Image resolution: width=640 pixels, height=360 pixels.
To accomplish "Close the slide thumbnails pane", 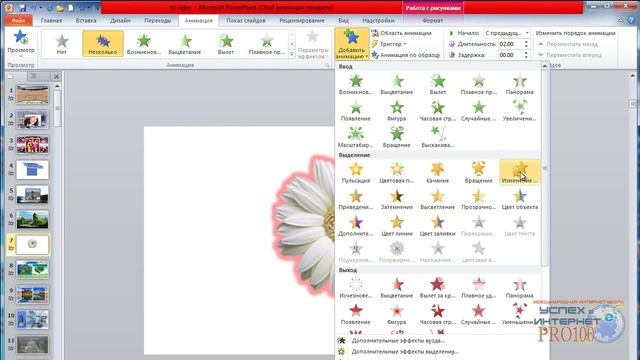I will 56,76.
